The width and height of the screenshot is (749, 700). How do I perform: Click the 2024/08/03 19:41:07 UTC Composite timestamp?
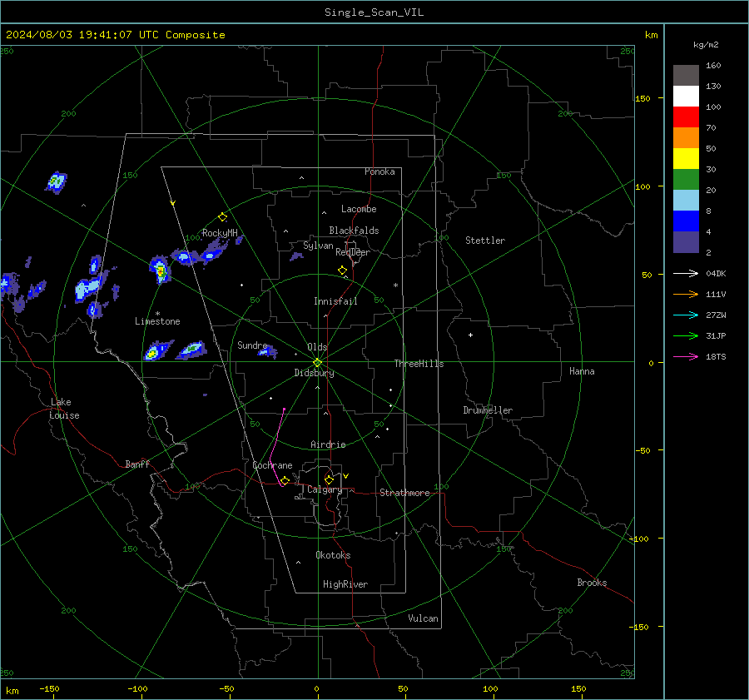pyautogui.click(x=115, y=35)
